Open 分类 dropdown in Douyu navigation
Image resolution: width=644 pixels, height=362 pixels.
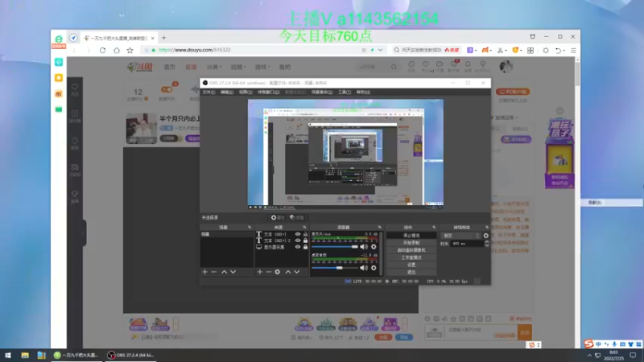[x=214, y=67]
